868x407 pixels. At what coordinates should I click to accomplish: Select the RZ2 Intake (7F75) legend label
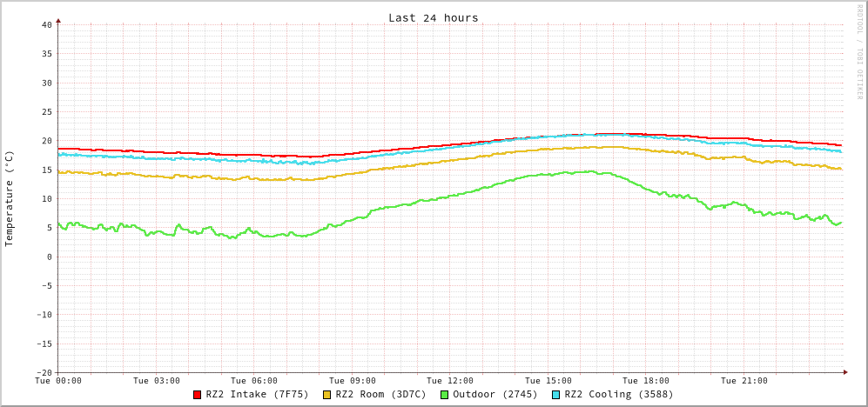point(257,394)
